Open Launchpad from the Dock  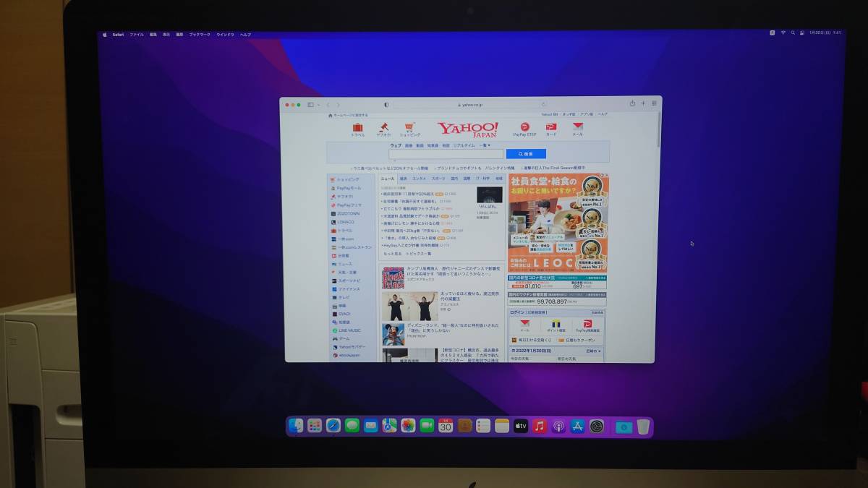[x=315, y=426]
